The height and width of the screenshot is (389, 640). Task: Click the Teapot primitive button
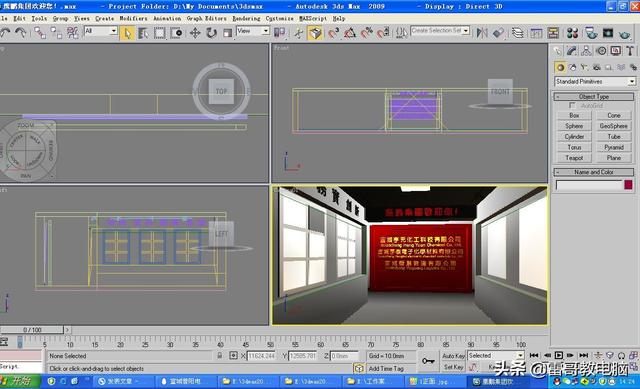click(x=574, y=158)
